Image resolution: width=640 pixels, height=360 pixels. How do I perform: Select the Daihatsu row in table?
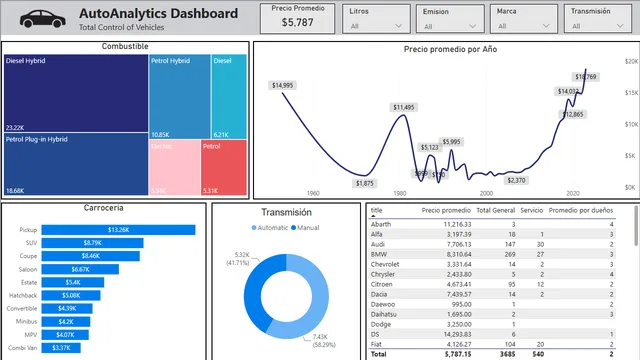pyautogui.click(x=492, y=314)
